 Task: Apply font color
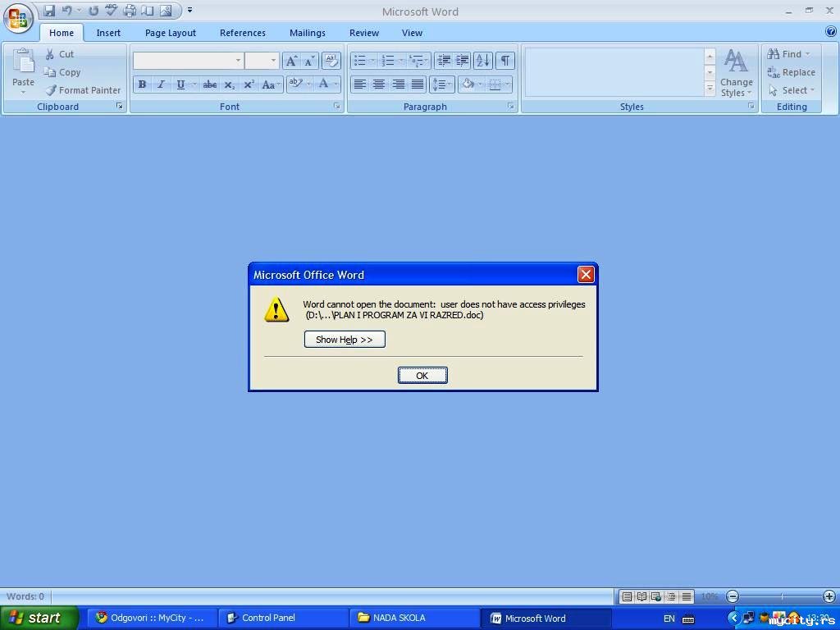click(323, 84)
